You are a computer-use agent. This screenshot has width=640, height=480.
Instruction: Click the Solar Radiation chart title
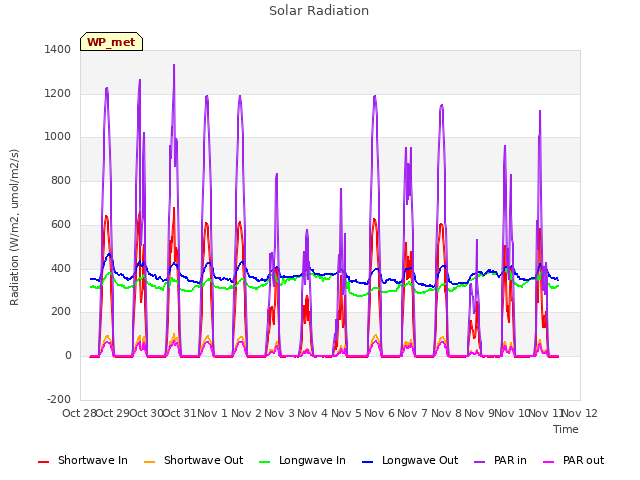click(x=319, y=11)
